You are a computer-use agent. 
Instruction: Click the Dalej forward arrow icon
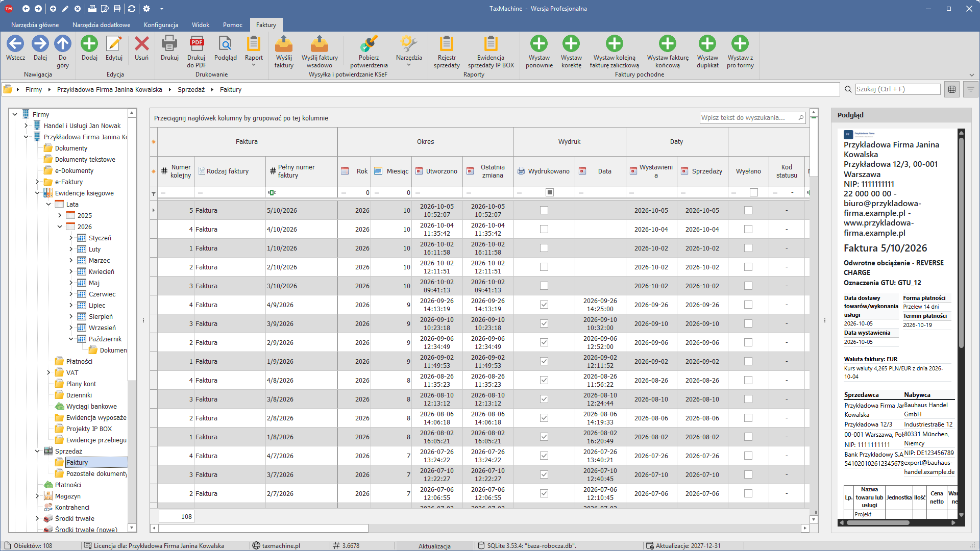pyautogui.click(x=40, y=44)
